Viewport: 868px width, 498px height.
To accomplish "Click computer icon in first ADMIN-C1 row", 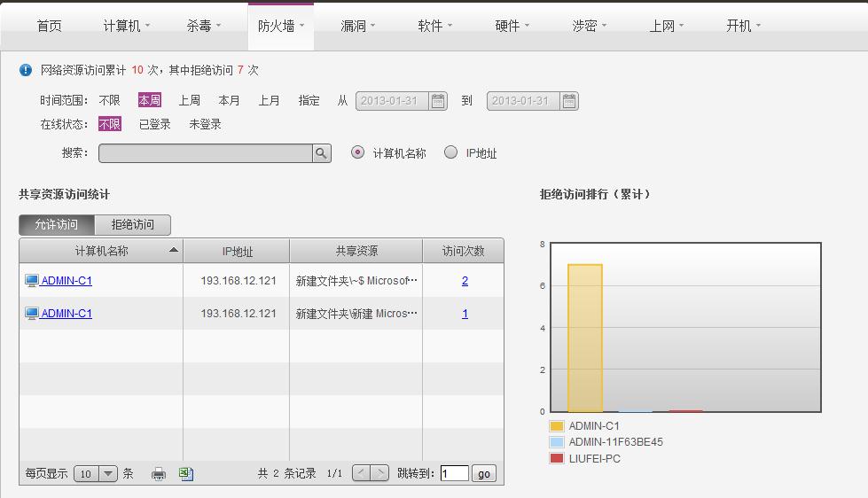I will click(32, 281).
